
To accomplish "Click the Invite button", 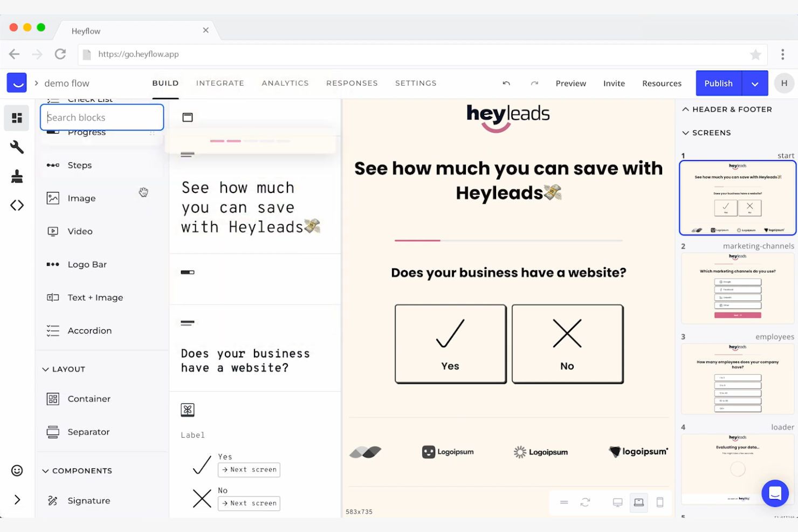I will [x=614, y=84].
